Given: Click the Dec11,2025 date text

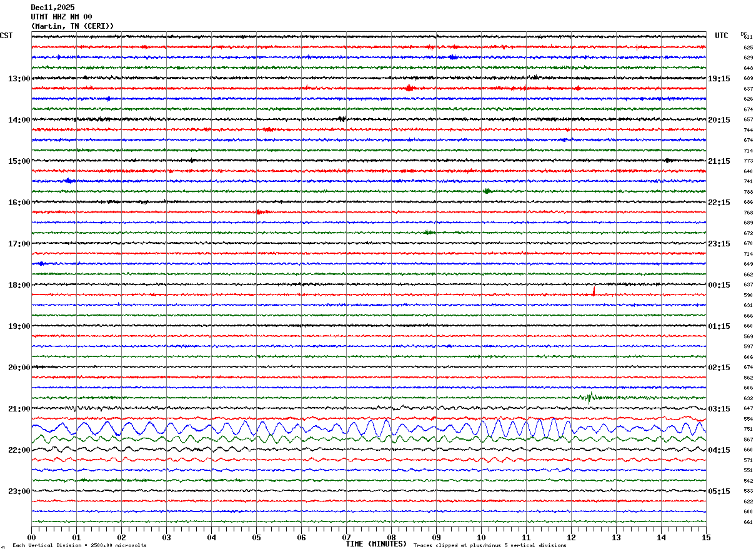Looking at the screenshot, I should (52, 8).
